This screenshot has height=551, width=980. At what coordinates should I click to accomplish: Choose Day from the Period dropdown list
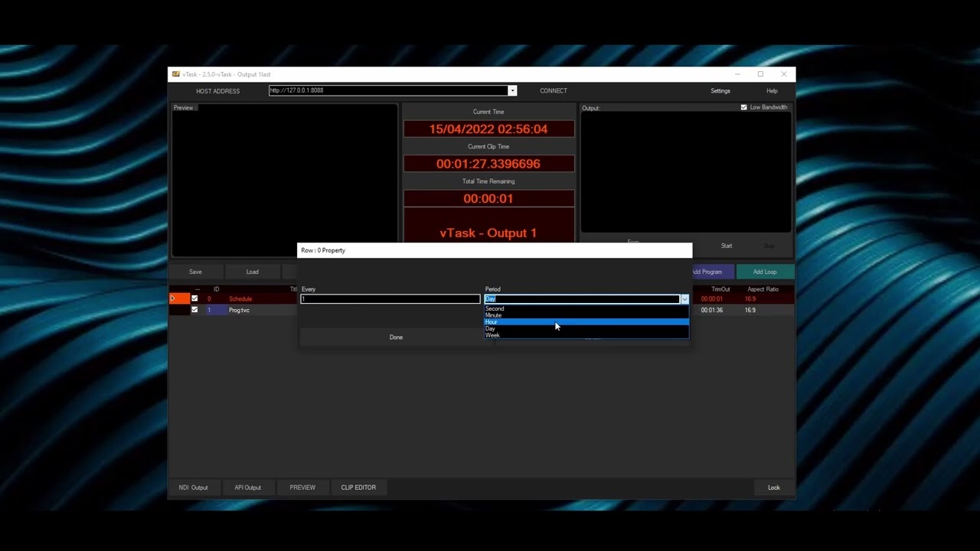click(x=586, y=328)
